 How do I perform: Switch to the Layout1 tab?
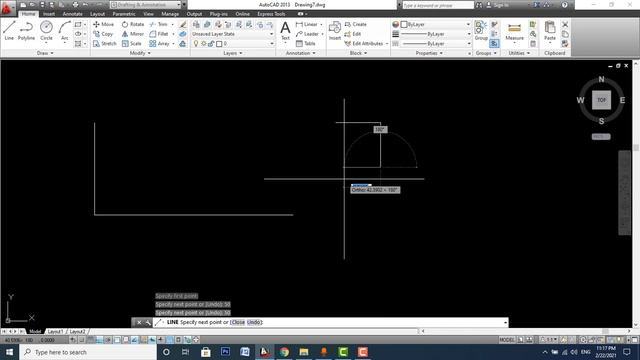pyautogui.click(x=55, y=331)
